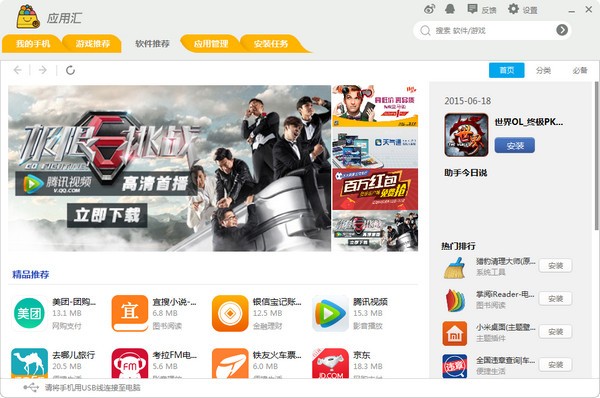Install 全国违章查询
600x398 pixels.
click(555, 365)
